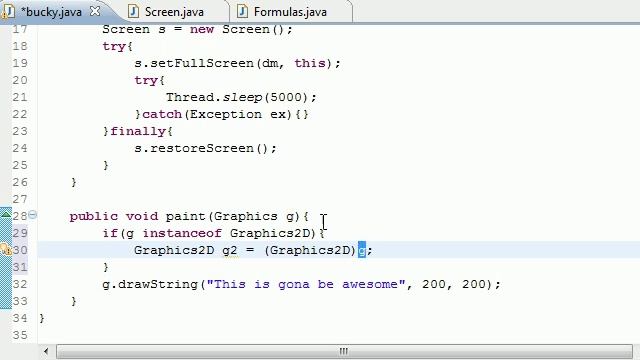Screen dimensions: 640x360
Task: Click '}catch(Exception ex){}' on line 22
Action: [x=222, y=114]
